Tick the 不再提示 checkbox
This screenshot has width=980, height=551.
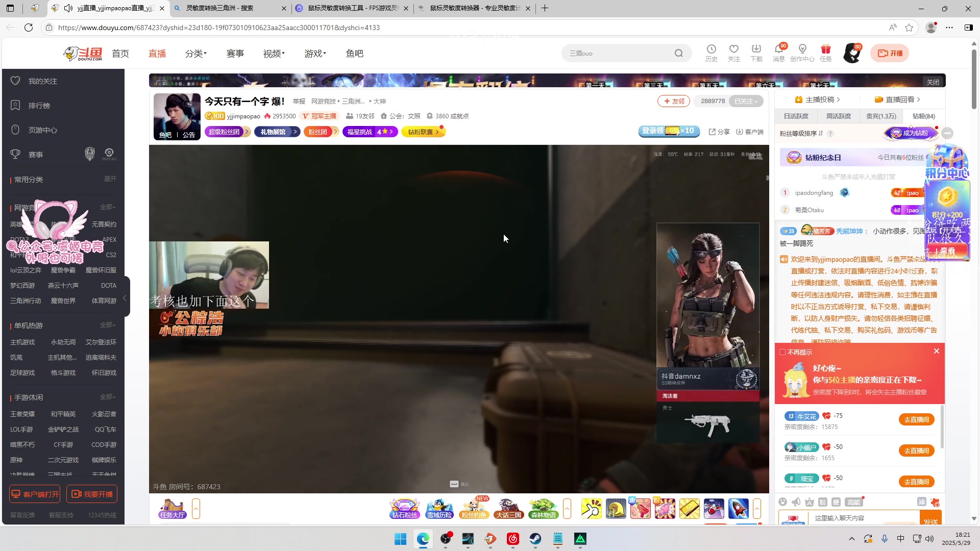(782, 352)
